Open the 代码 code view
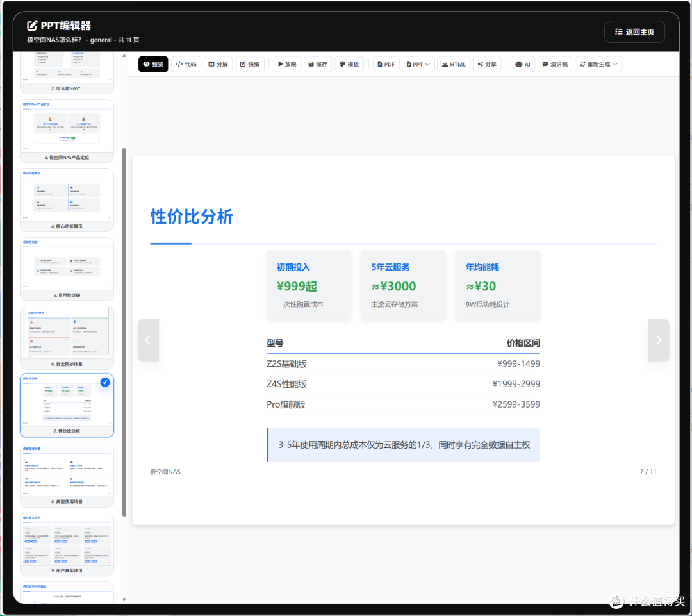This screenshot has width=692, height=616. pyautogui.click(x=186, y=64)
